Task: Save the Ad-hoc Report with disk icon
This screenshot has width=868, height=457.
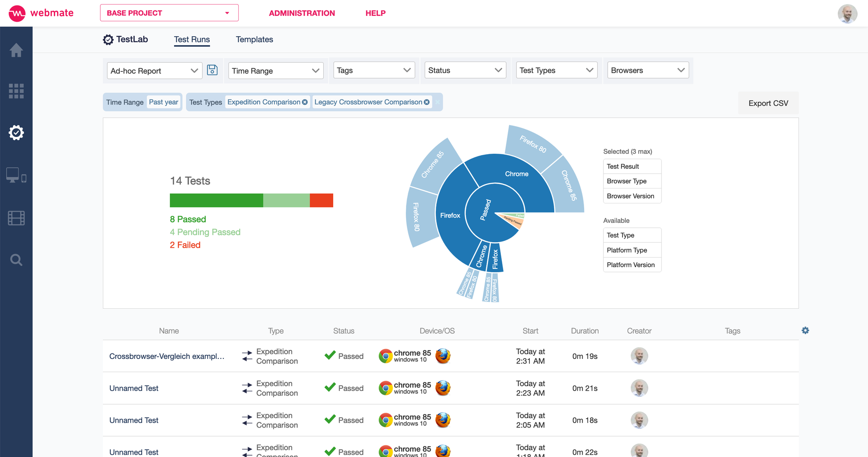Action: (212, 70)
